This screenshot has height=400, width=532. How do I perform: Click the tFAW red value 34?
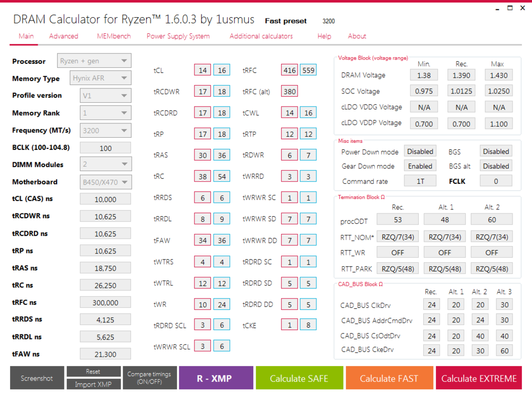point(203,240)
